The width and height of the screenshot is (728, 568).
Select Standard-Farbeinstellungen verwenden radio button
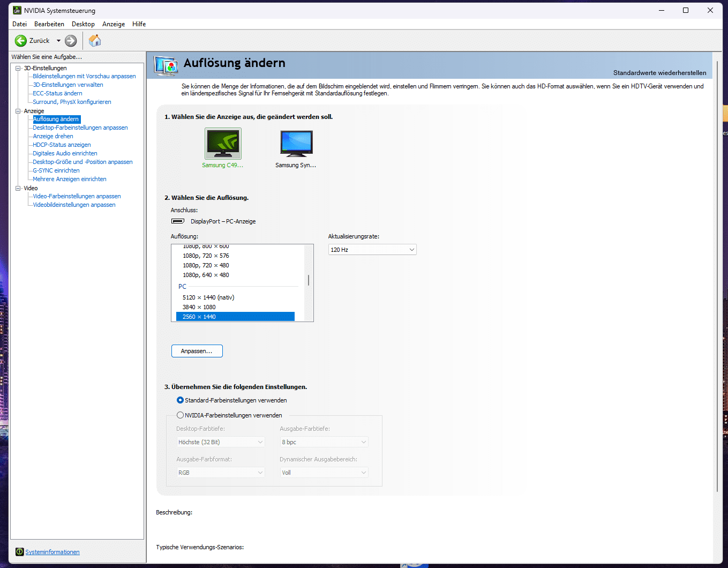click(x=180, y=400)
